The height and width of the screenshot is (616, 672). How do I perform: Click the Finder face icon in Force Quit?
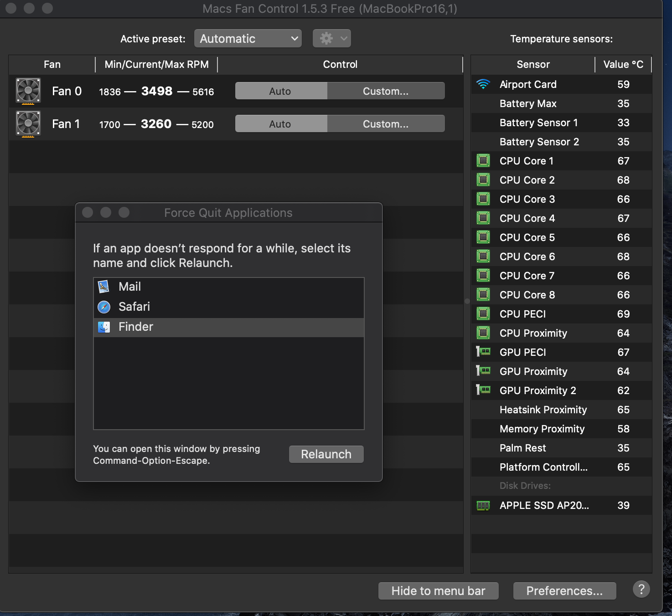click(104, 327)
